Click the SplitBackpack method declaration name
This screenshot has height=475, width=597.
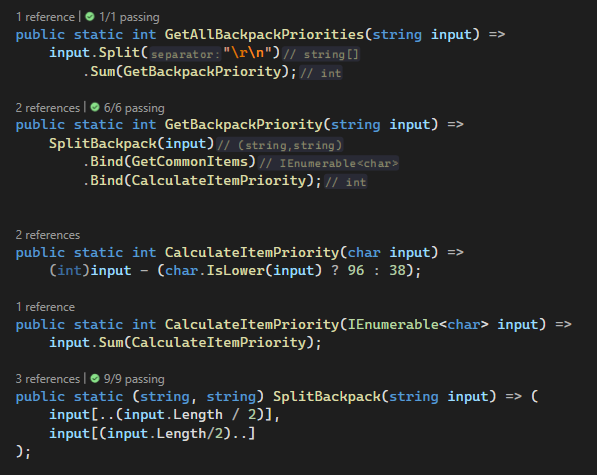point(327,397)
